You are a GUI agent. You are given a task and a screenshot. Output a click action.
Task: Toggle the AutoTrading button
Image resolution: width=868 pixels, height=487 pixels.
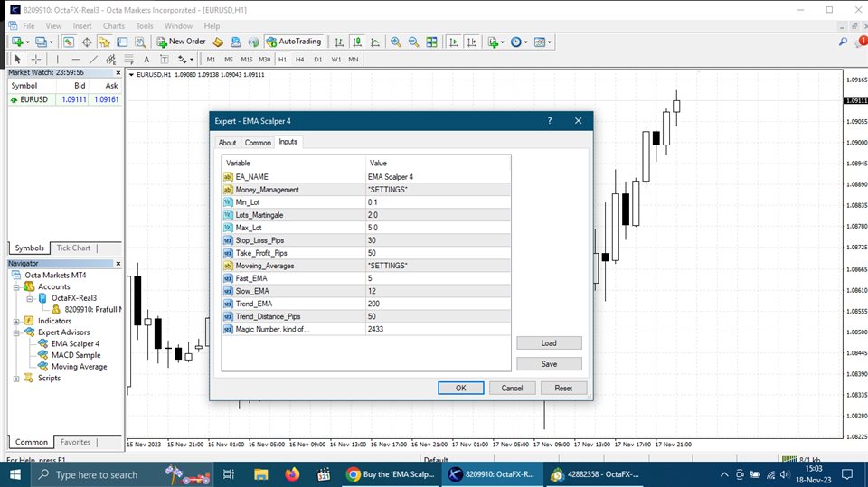(x=293, y=42)
